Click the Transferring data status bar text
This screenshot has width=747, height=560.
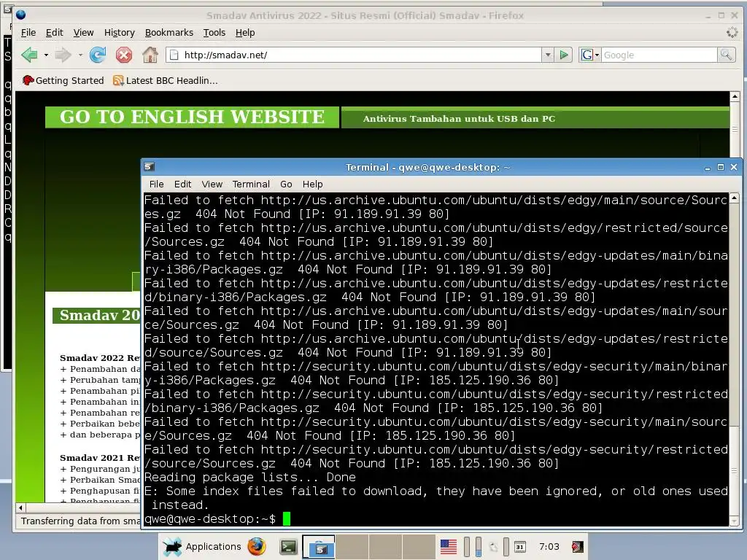click(80, 521)
